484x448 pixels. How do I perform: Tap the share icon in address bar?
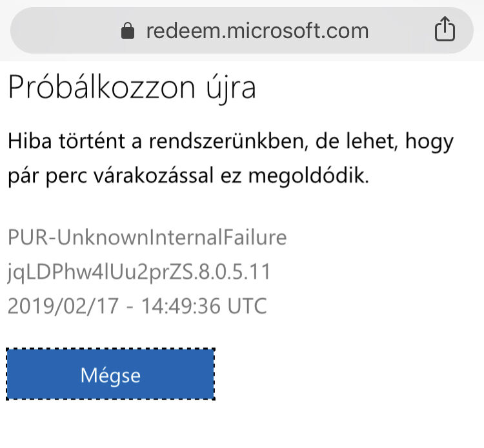click(x=445, y=28)
